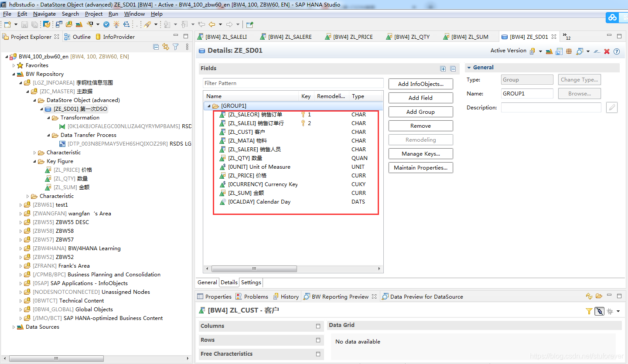Screen dimensions: 628x364
Task: Show hidden editor tabs list (»12)
Action: coord(567,37)
